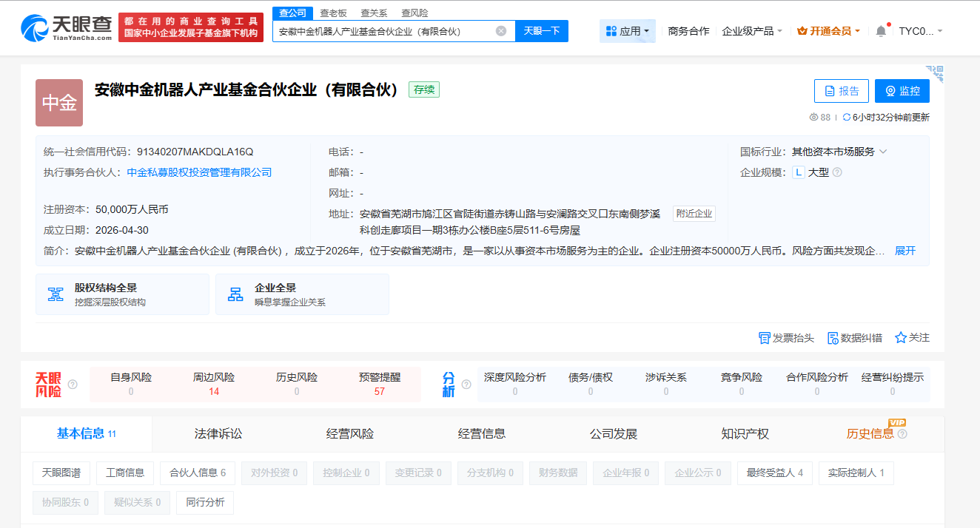Click the 历史风险 0 item
Image resolution: width=980 pixels, height=528 pixels.
[x=297, y=384]
